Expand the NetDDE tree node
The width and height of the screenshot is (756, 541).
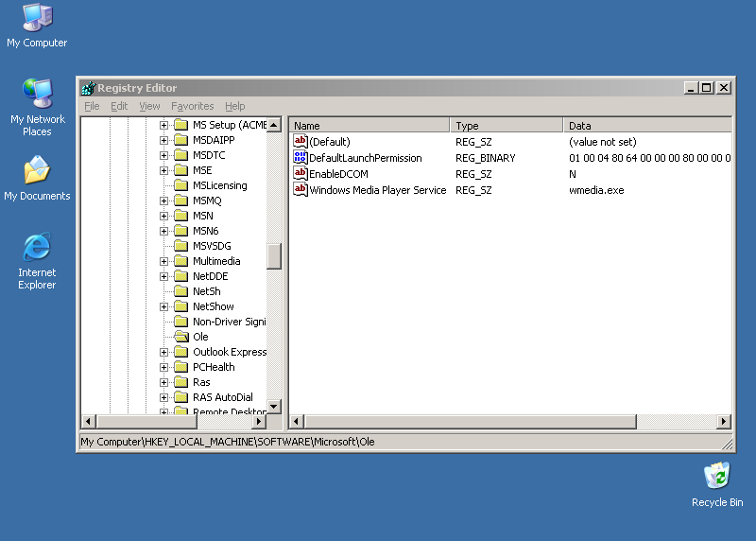click(x=163, y=276)
